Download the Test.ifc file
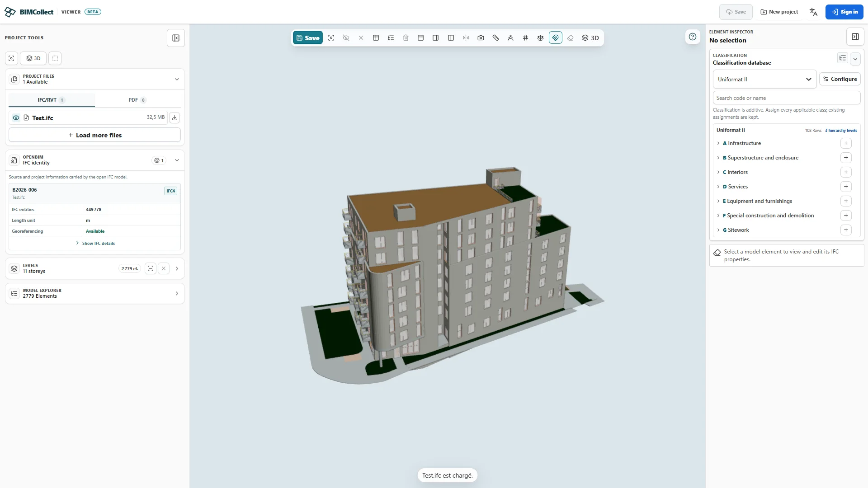Viewport: 868px width, 488px height. 175,117
